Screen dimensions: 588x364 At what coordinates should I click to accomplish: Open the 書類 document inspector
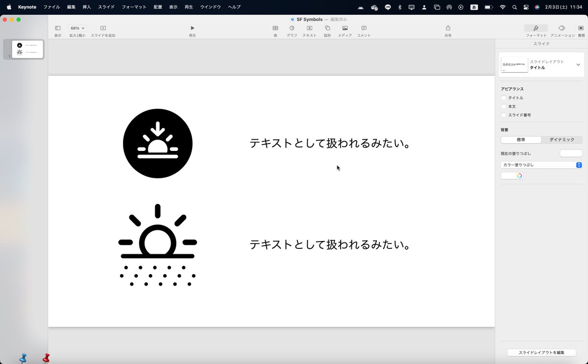point(581,28)
